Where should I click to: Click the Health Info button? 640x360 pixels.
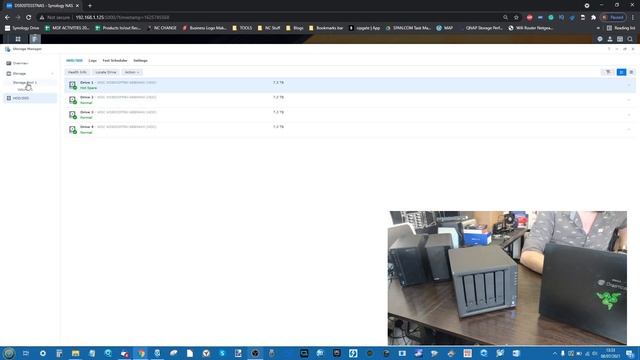[x=77, y=72]
